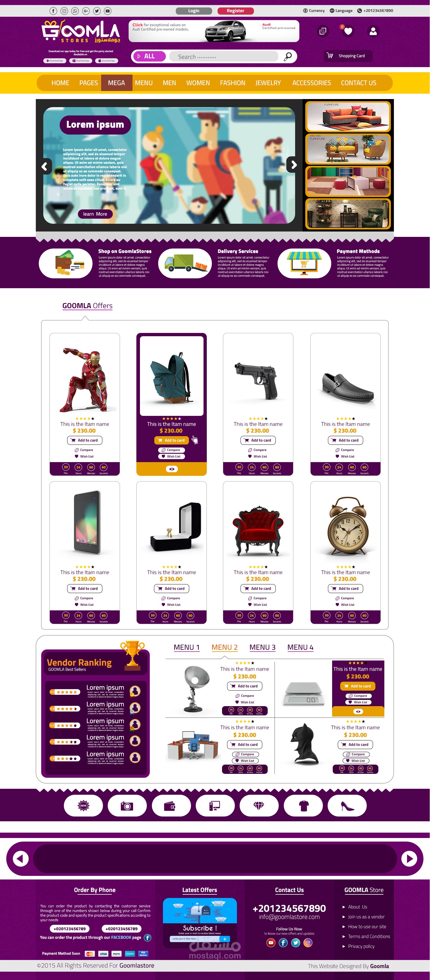Select the rattan furniture thumbnail

coord(348,148)
